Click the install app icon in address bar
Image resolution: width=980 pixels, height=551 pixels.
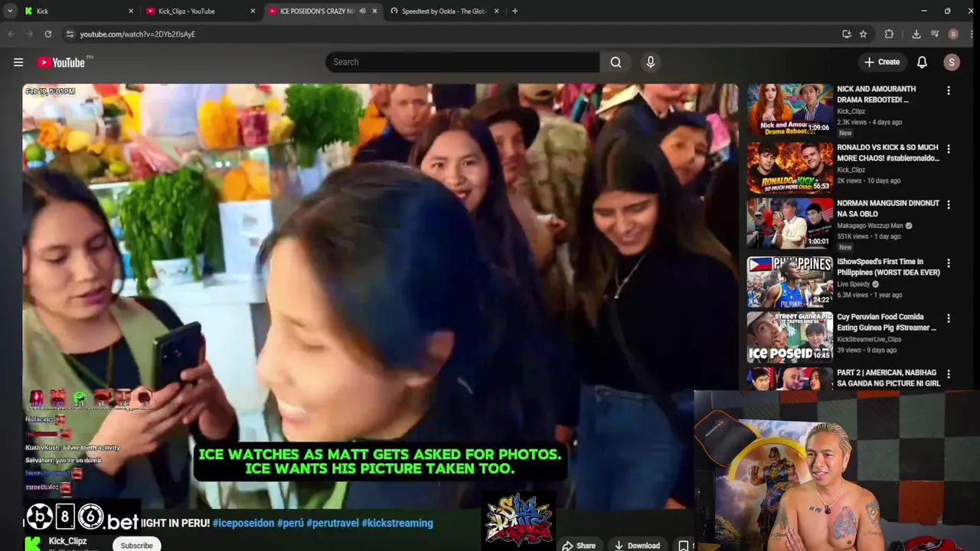pos(846,34)
